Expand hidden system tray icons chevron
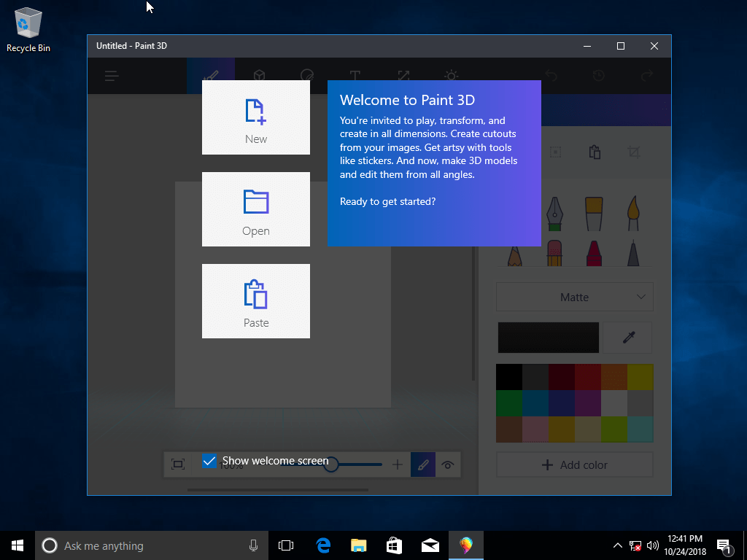 coord(617,545)
